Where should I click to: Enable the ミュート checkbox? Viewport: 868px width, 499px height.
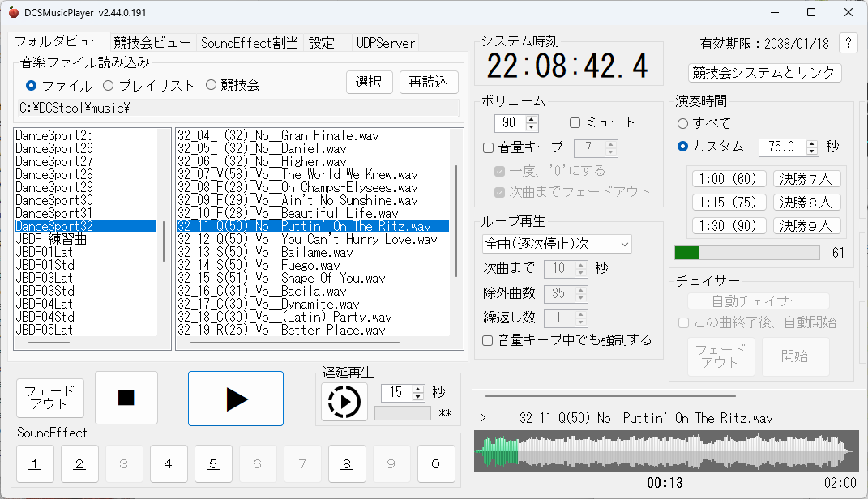pos(575,122)
